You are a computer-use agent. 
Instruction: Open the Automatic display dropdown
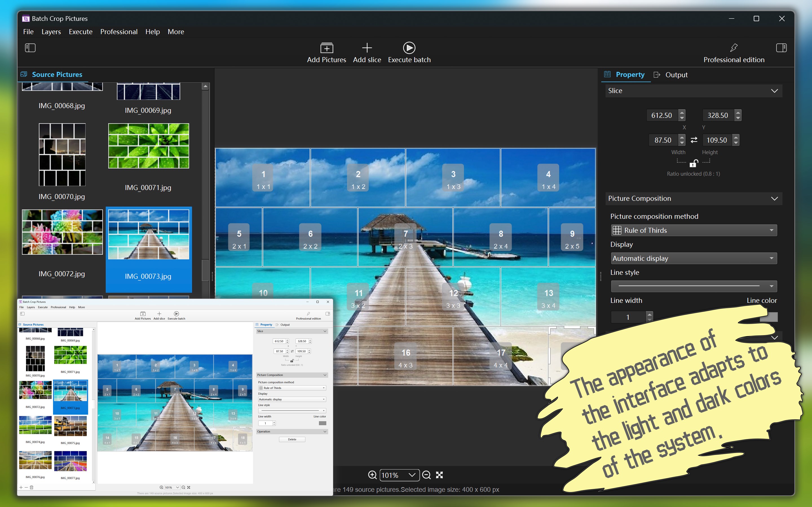pos(694,259)
